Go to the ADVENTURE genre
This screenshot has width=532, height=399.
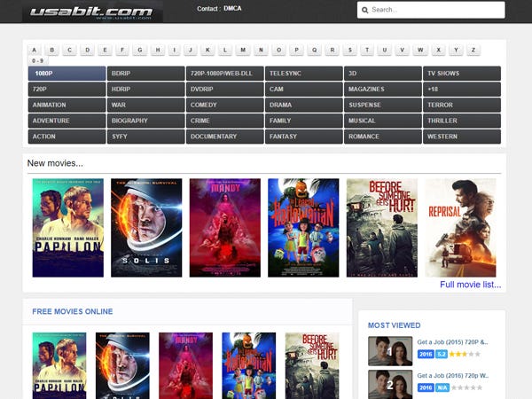click(x=66, y=121)
